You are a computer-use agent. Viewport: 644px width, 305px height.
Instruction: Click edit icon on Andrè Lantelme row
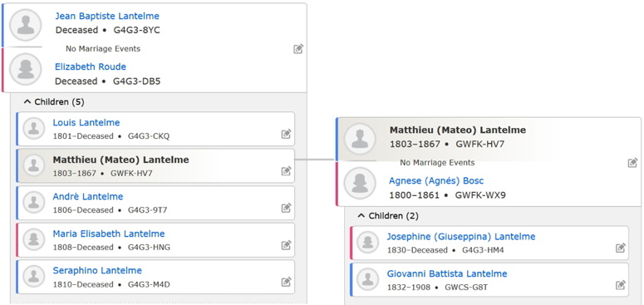pyautogui.click(x=286, y=208)
